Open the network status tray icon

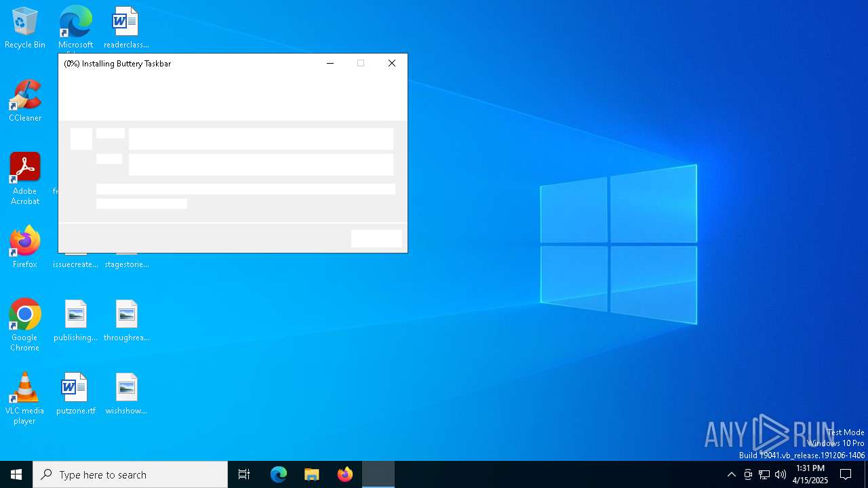coord(764,474)
